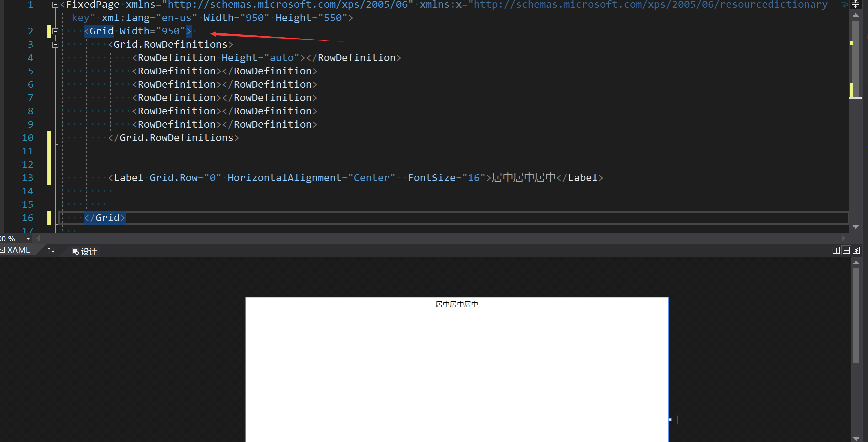Collapse the Grid.RowDefinitions block on line 3

point(55,45)
